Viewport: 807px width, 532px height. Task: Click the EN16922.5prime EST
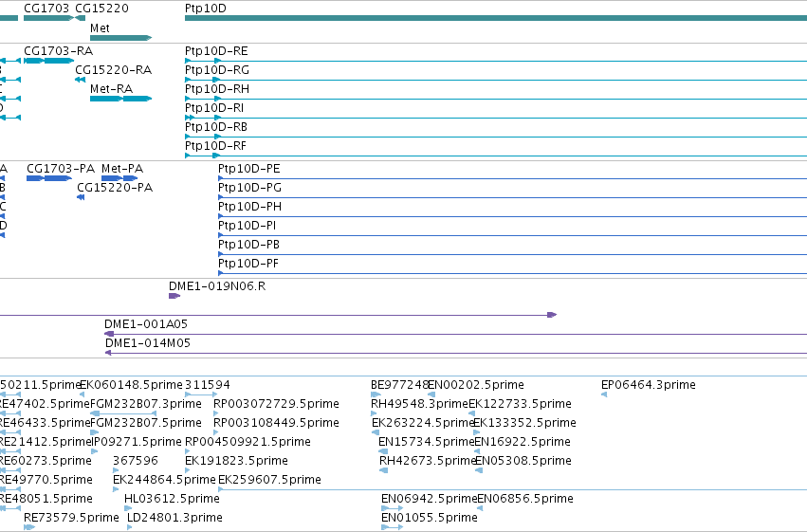[x=523, y=442]
